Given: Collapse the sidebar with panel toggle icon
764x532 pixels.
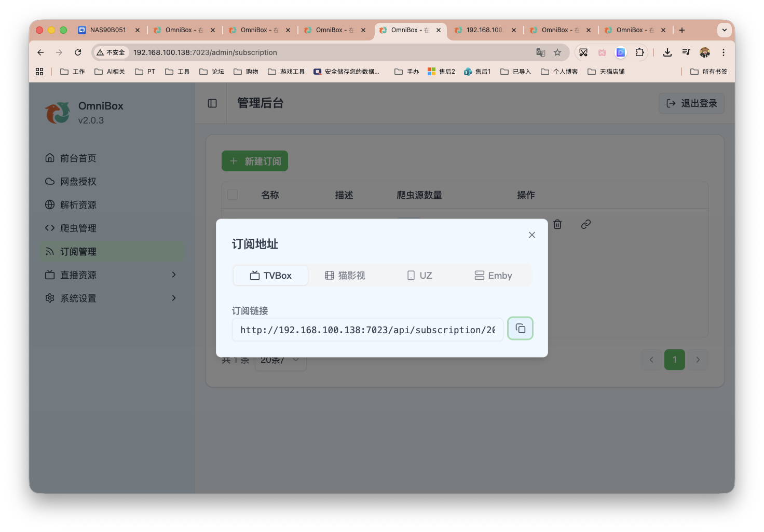Looking at the screenshot, I should tap(211, 103).
